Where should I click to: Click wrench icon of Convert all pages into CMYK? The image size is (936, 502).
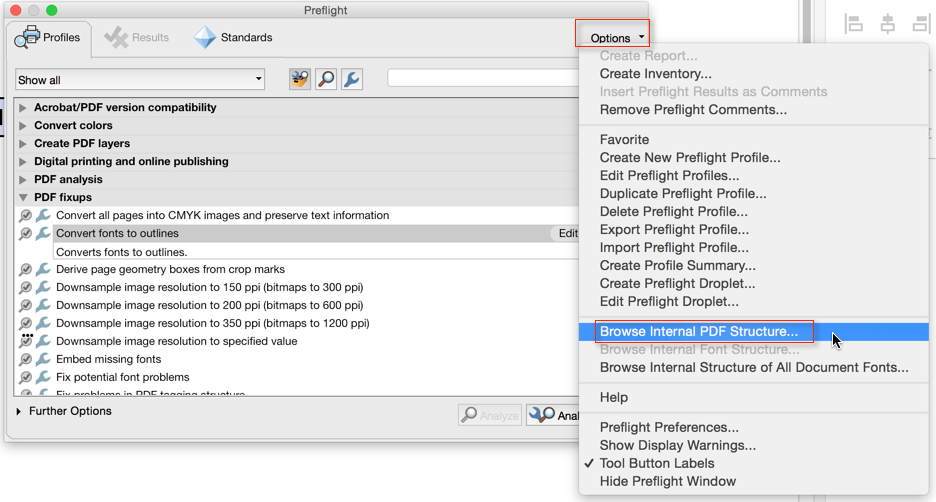[43, 215]
